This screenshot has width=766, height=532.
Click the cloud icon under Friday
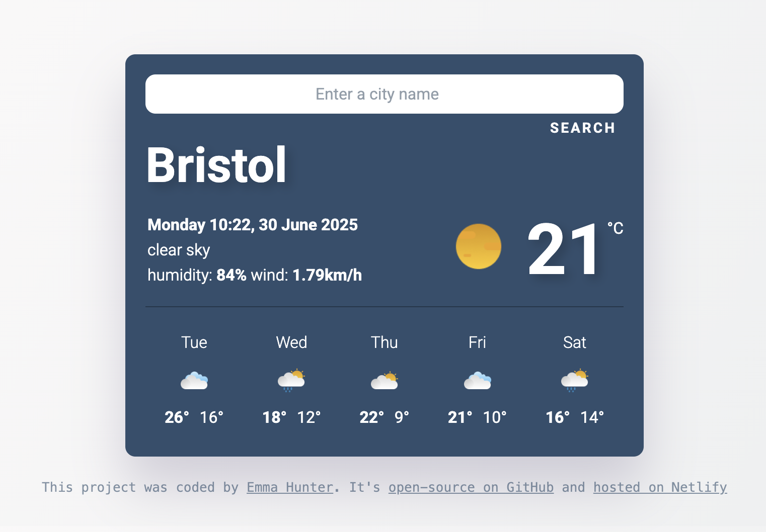point(478,380)
